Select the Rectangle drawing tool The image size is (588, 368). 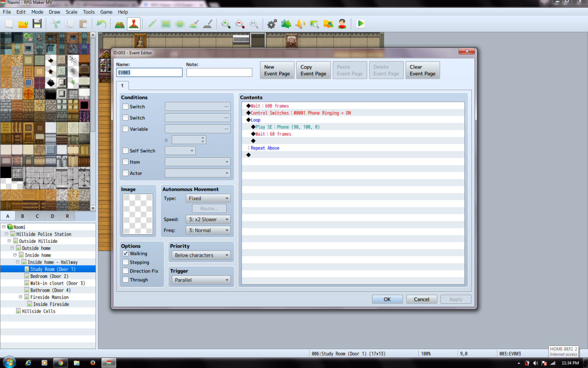pos(166,24)
